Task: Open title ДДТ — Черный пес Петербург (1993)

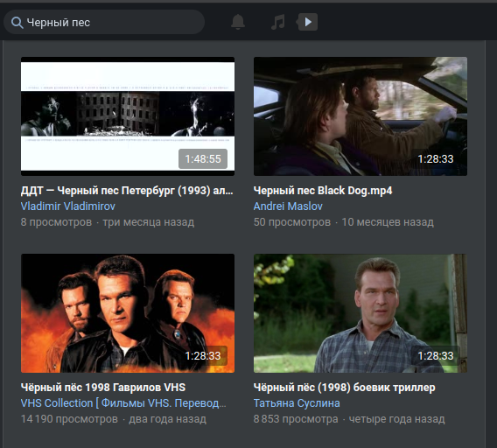Action: click(x=127, y=191)
